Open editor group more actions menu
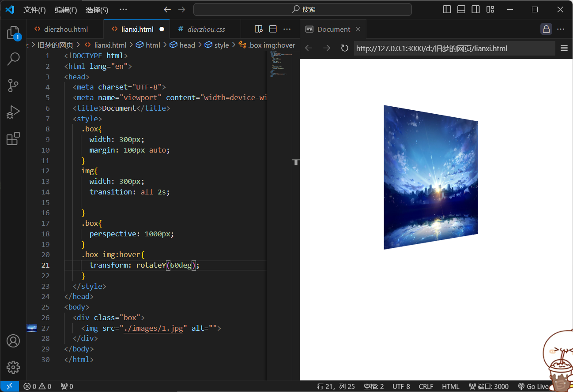The width and height of the screenshot is (573, 392). [x=287, y=29]
